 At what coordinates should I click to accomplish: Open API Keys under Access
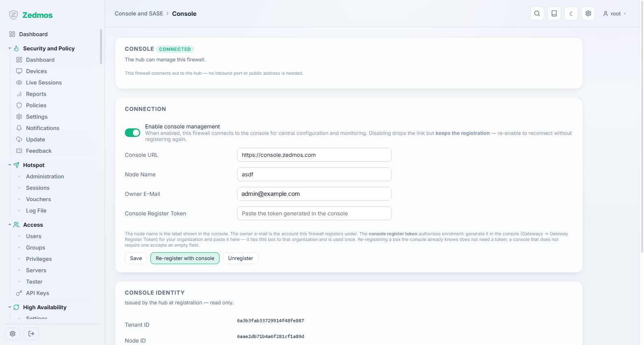pos(37,293)
